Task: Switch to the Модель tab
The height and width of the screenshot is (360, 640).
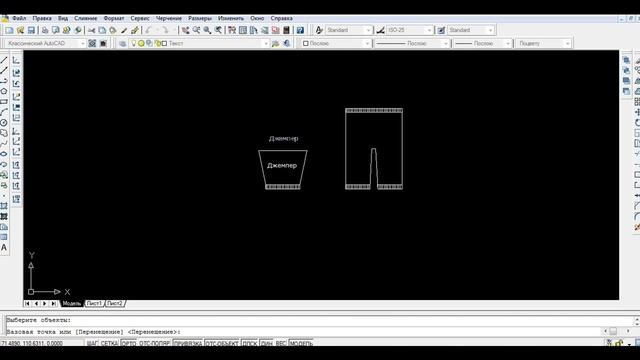Action: 71,303
